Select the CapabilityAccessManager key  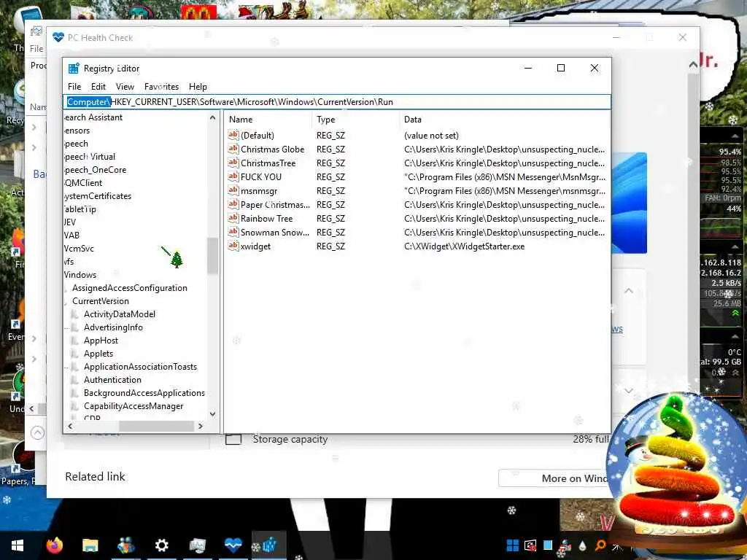coord(133,406)
